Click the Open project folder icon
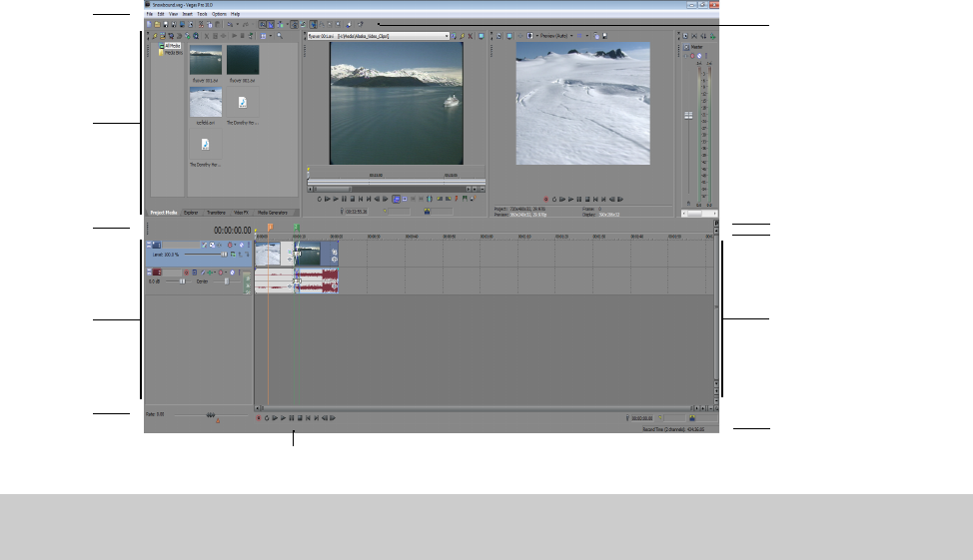 point(157,24)
